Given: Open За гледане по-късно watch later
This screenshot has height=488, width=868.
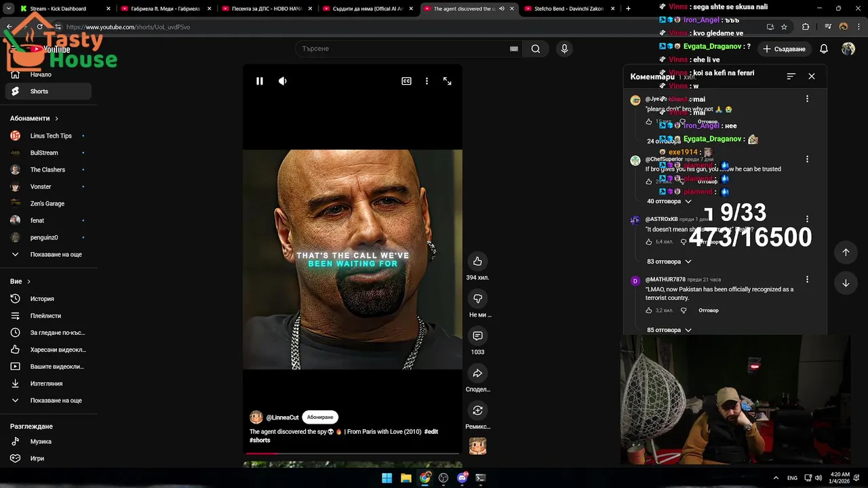Looking at the screenshot, I should click(x=47, y=333).
